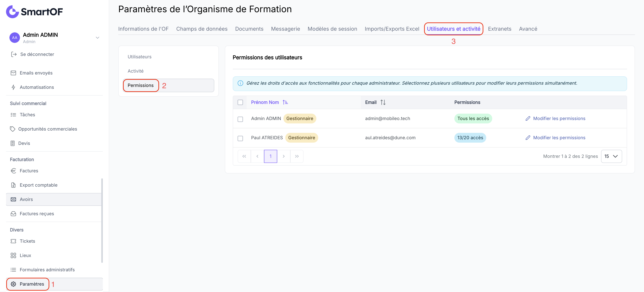Sort by Prénom Nom ascending icon
Viewport: 644px width, 292px height.
[x=285, y=102]
